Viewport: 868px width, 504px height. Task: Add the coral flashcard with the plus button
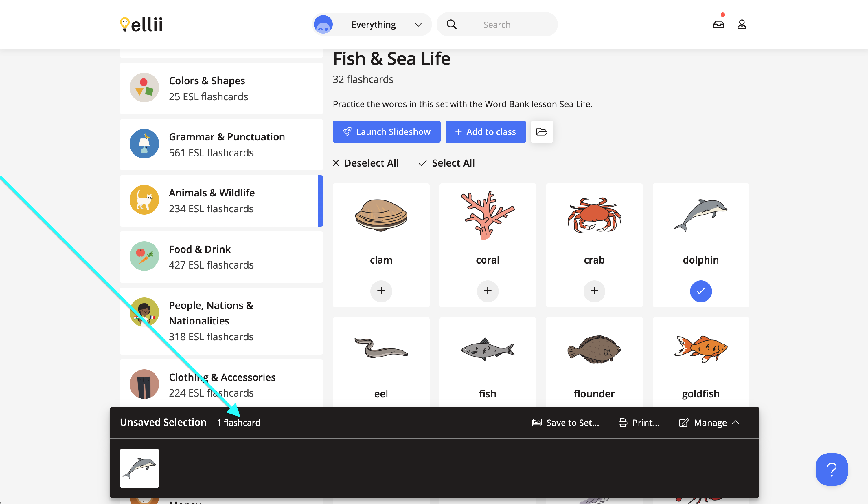[x=488, y=291]
